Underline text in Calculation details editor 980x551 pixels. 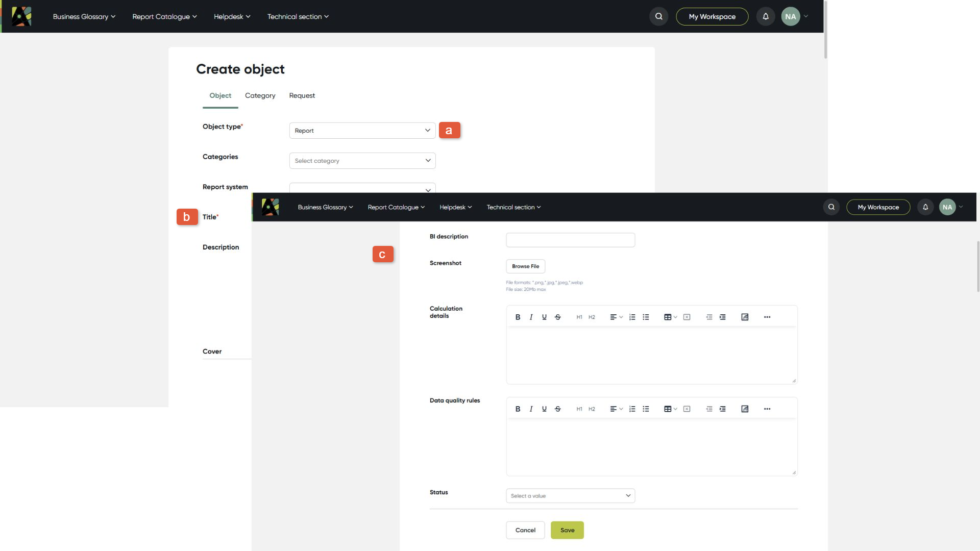(544, 317)
